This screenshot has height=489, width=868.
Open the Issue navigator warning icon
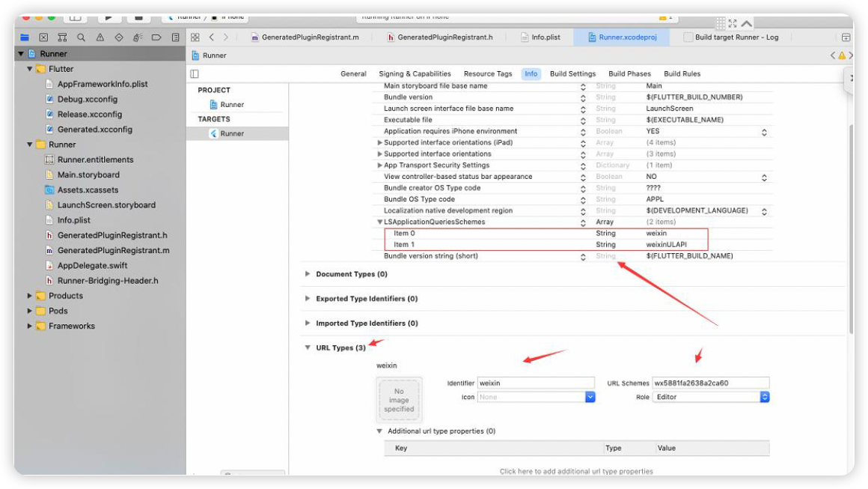coord(100,37)
